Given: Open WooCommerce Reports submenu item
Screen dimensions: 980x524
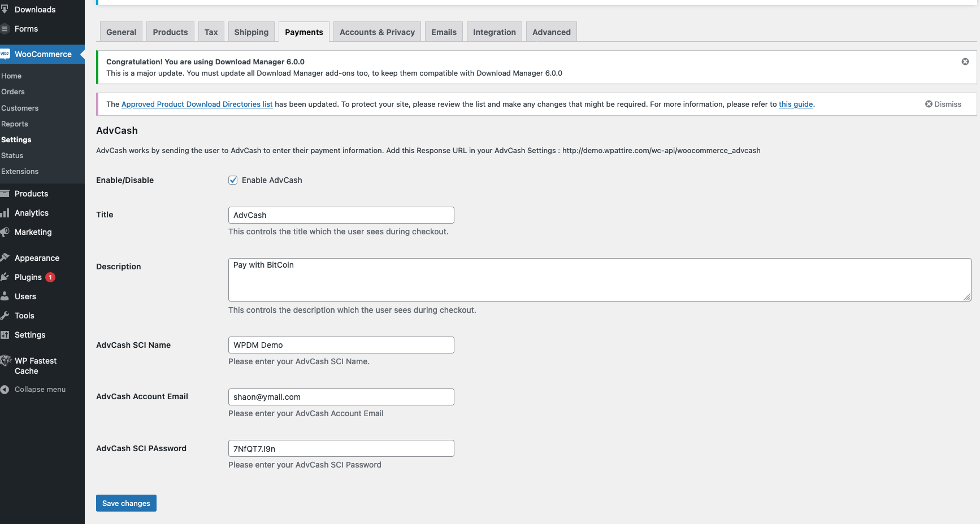Looking at the screenshot, I should (15, 124).
